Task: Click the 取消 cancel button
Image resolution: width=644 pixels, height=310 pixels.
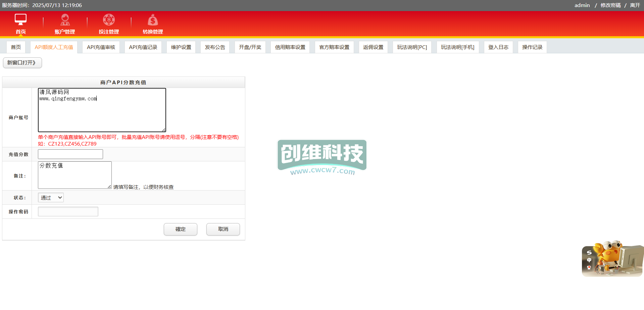Action: 223,229
